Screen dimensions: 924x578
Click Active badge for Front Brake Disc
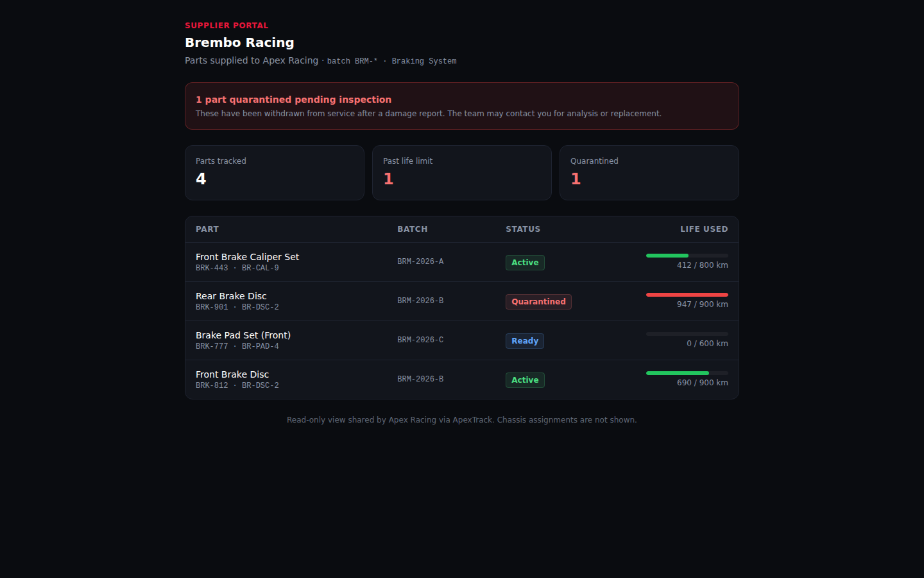click(x=525, y=380)
